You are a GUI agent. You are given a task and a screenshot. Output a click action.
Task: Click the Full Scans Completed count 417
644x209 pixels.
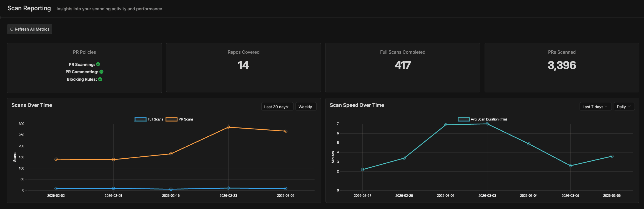coord(402,65)
